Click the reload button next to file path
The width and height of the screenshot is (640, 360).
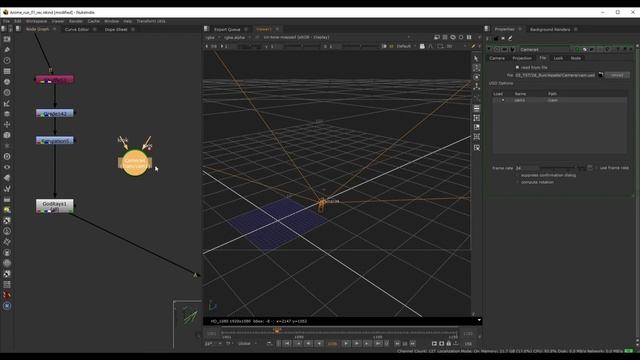(617, 75)
